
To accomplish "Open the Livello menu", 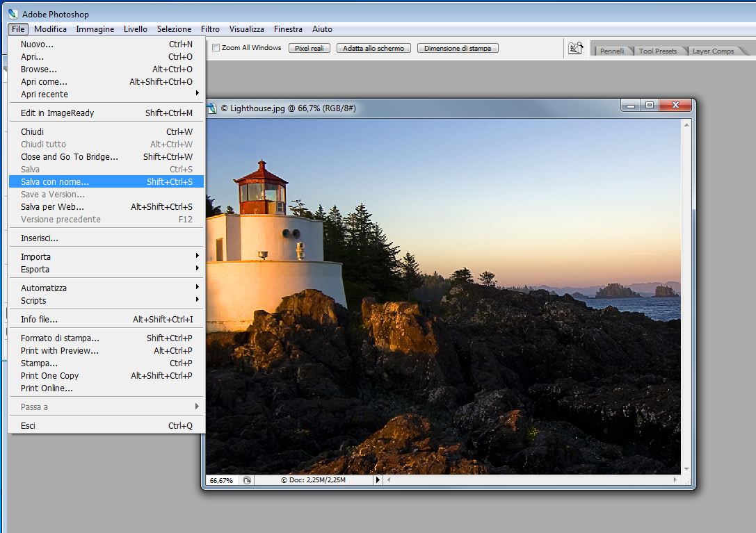I will (136, 29).
